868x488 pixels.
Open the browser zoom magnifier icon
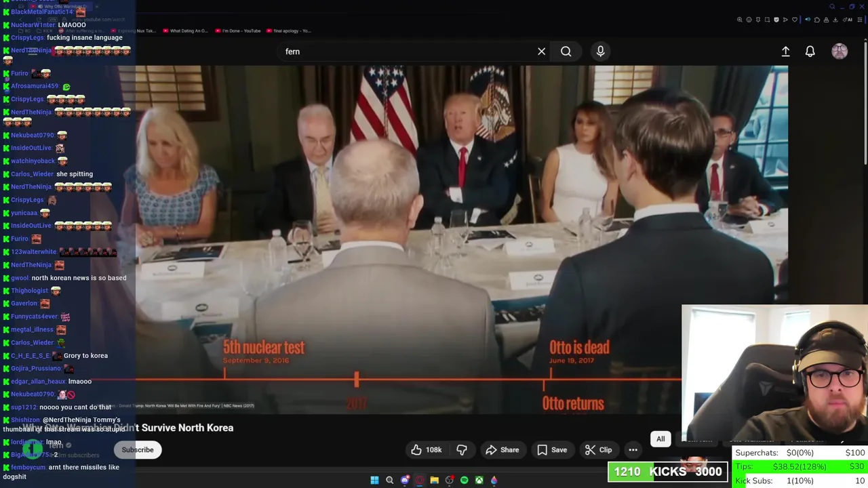(740, 20)
